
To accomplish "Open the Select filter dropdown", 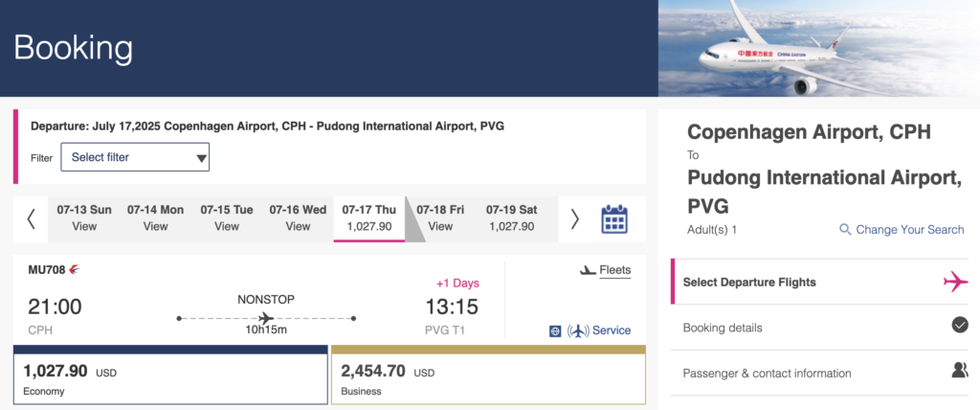I will click(x=135, y=157).
